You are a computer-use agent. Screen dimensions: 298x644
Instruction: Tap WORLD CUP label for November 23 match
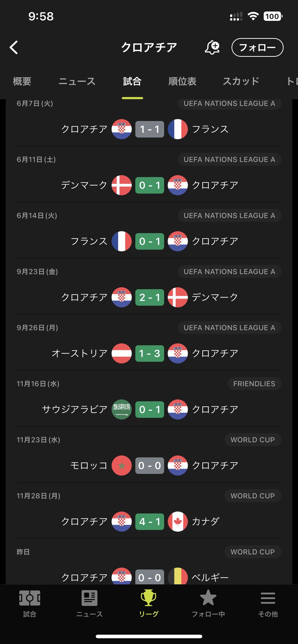(252, 440)
